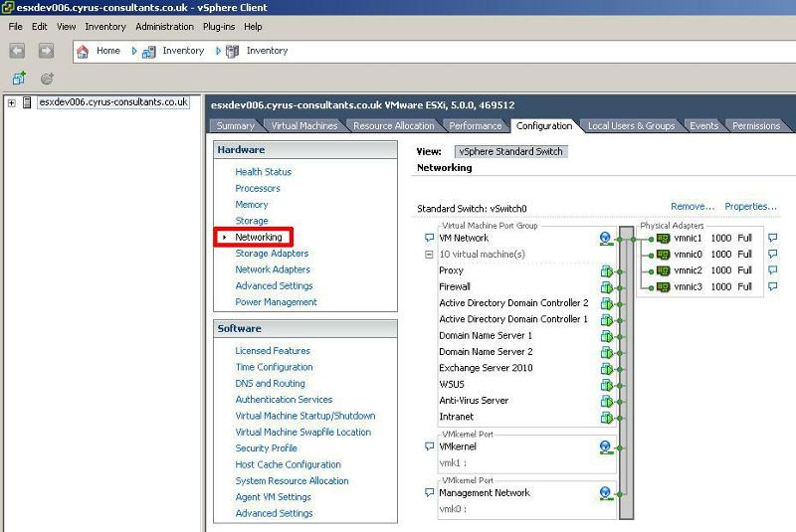Open Properties... for vSwitch0
The width and height of the screenshot is (796, 532).
pyautogui.click(x=750, y=207)
